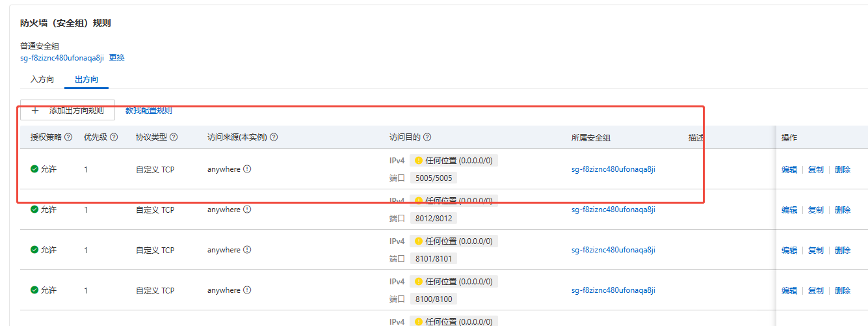Click 复制 for the port 5005 rule
This screenshot has width=868, height=326.
pos(816,169)
